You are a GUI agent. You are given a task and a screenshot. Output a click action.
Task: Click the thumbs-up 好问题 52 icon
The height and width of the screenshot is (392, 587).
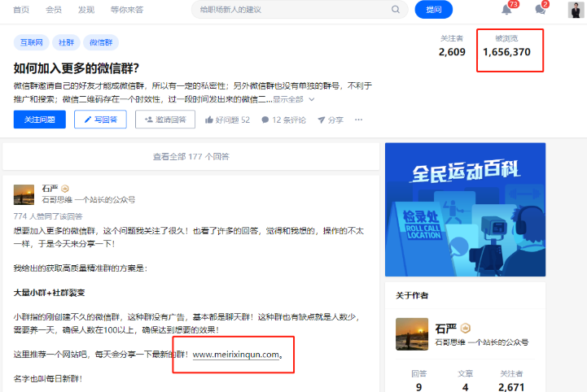209,120
